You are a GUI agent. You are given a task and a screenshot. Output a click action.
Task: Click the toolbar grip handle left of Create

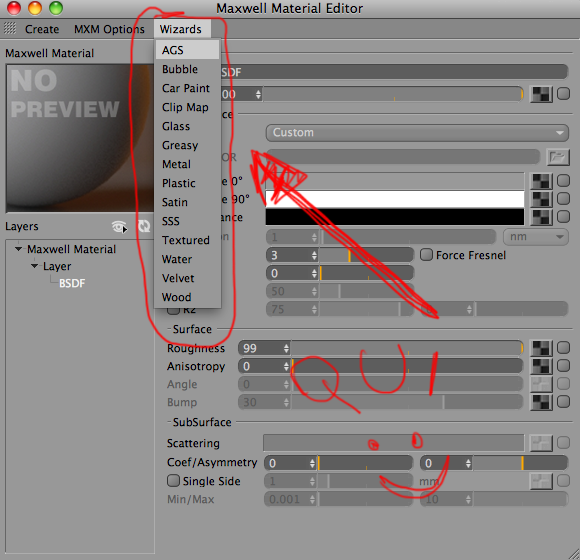10,28
